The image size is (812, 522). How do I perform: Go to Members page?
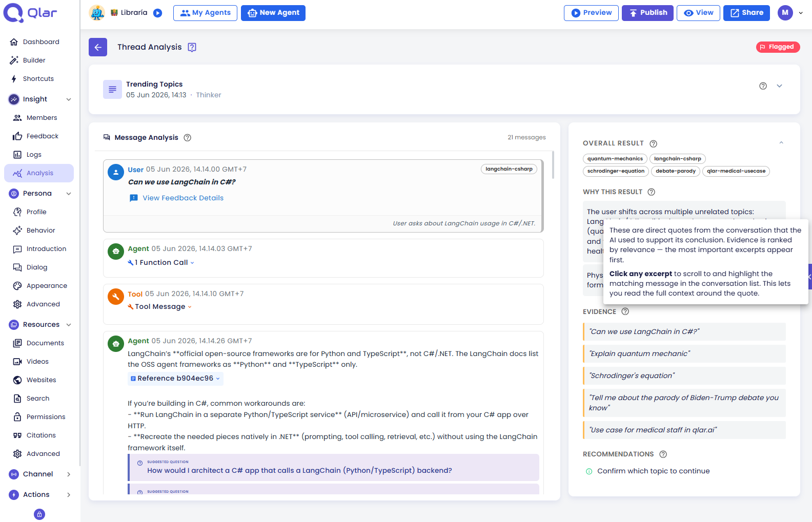click(39, 118)
